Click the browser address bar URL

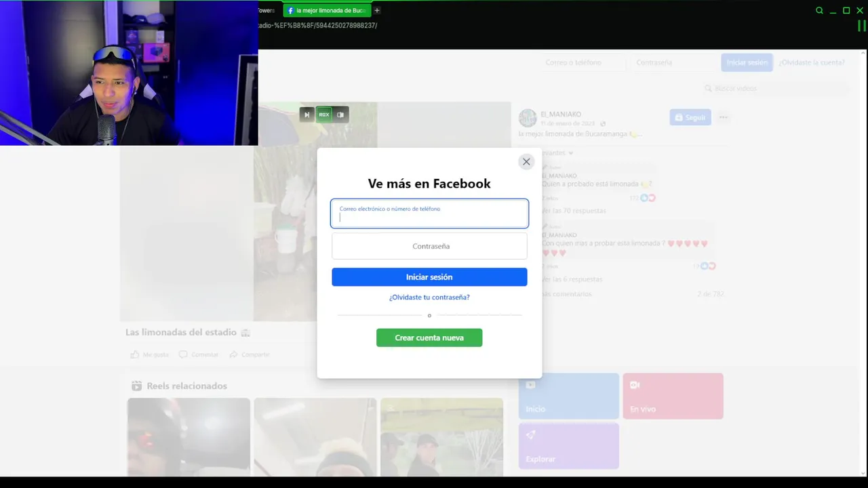pyautogui.click(x=317, y=26)
